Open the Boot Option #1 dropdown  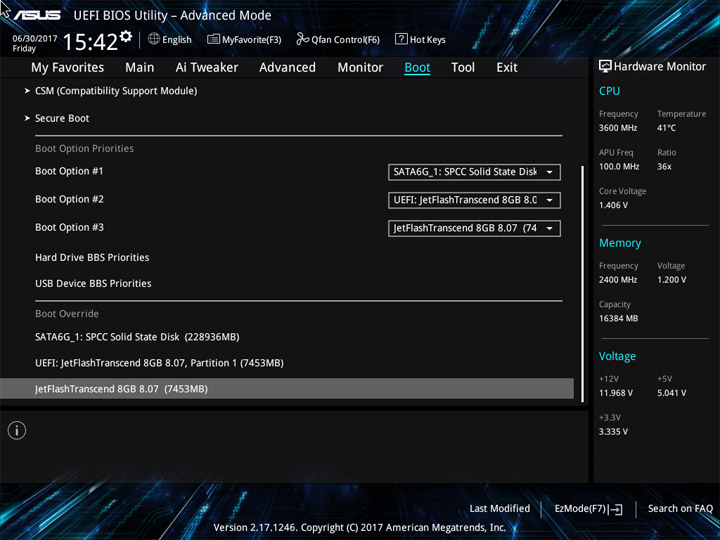click(x=474, y=172)
